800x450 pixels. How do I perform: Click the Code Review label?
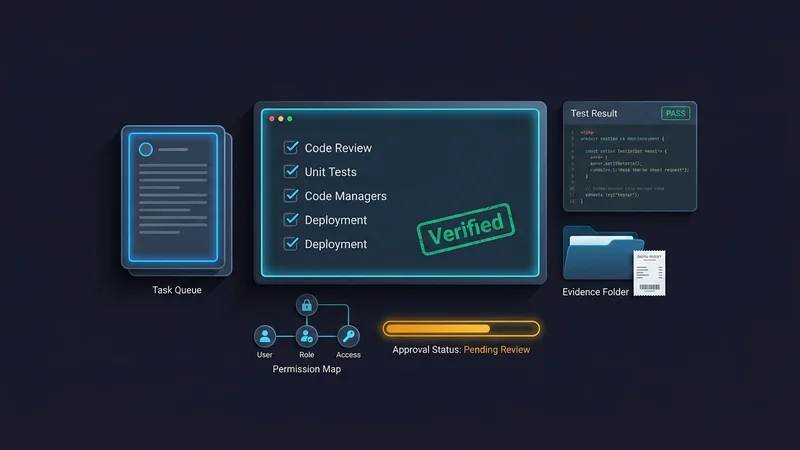tap(338, 148)
